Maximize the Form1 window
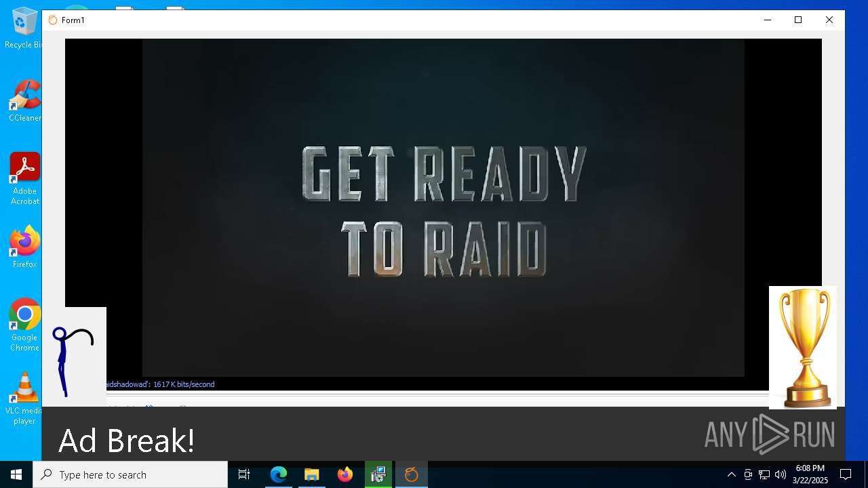 pyautogui.click(x=798, y=20)
